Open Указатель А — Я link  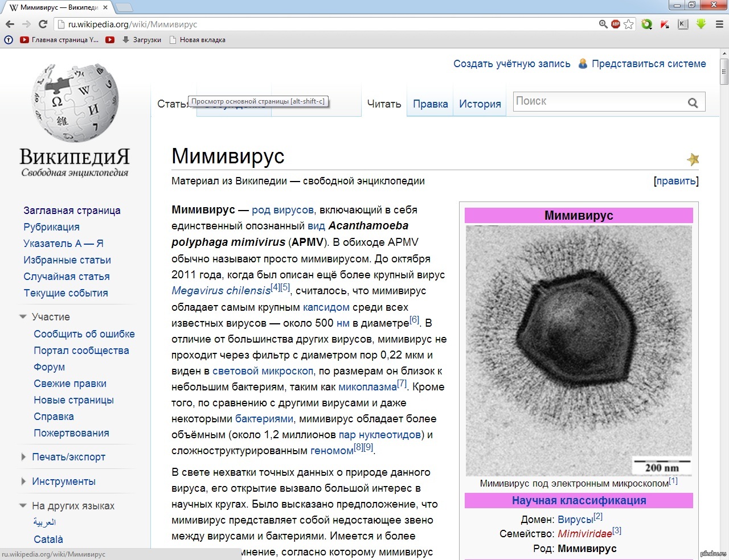coord(63,244)
